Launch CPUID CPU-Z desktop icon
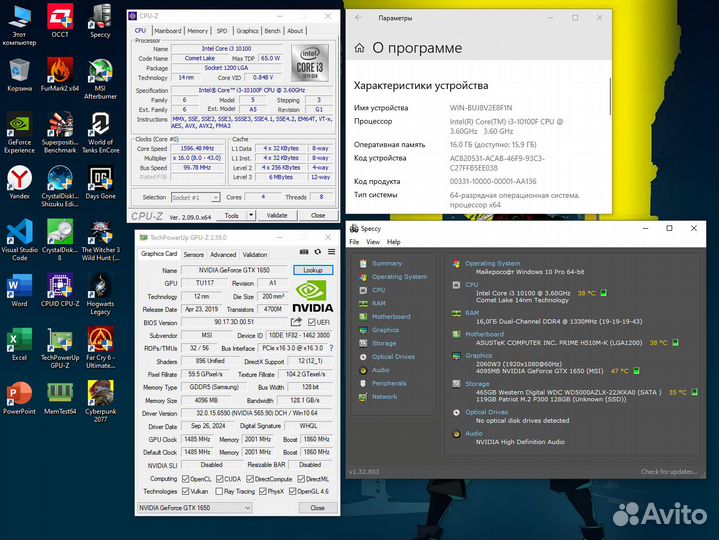The width and height of the screenshot is (719, 540). point(60,290)
